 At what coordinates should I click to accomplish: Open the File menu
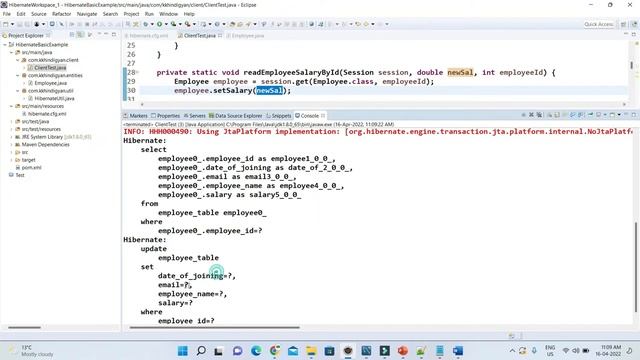point(7,14)
